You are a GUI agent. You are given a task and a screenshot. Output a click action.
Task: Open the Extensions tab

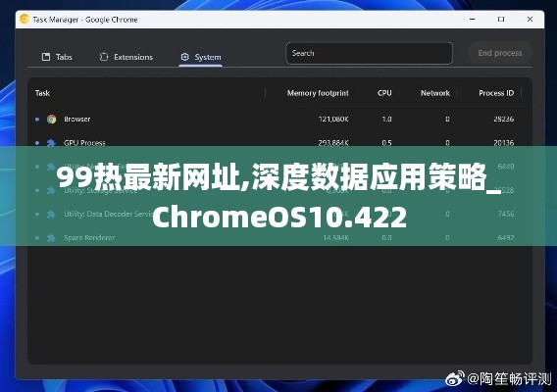tap(127, 57)
